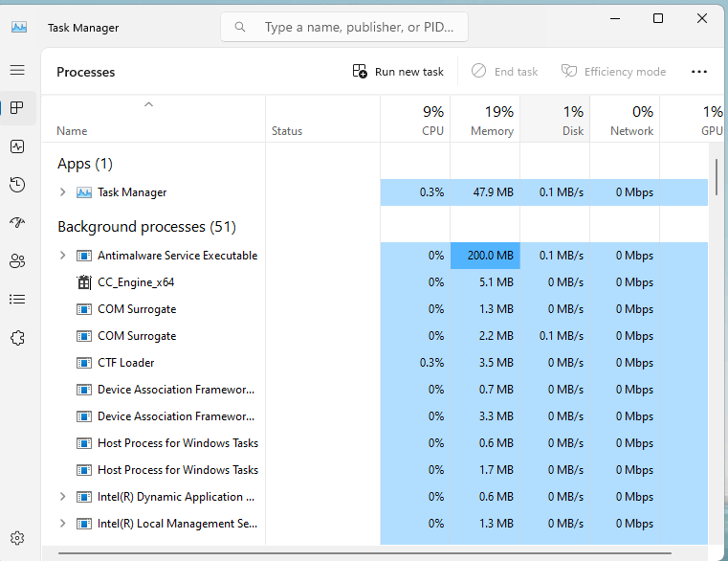This screenshot has width=728, height=561.
Task: Select Device Association Framework 0.7 MB row
Action: click(375, 390)
